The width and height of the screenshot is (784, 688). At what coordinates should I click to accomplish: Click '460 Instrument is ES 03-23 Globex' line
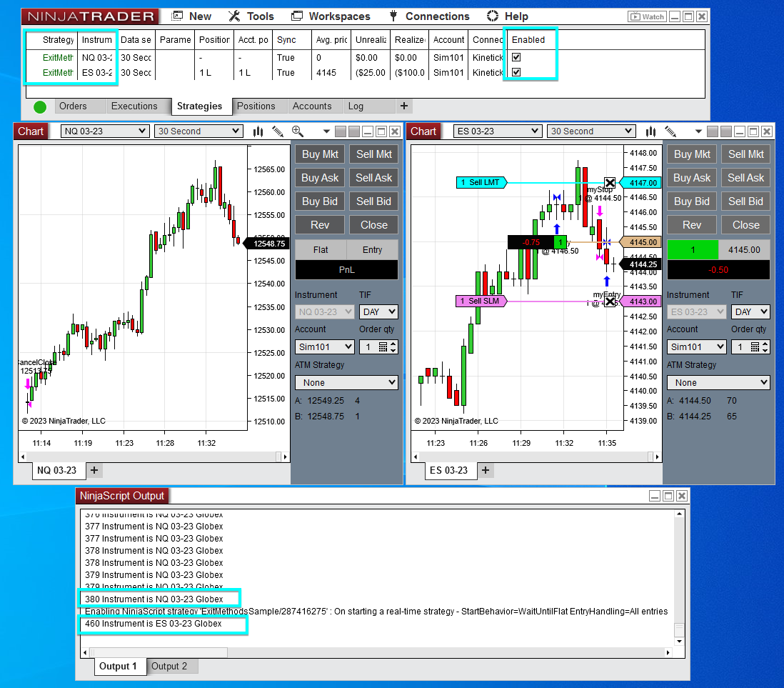pyautogui.click(x=153, y=624)
